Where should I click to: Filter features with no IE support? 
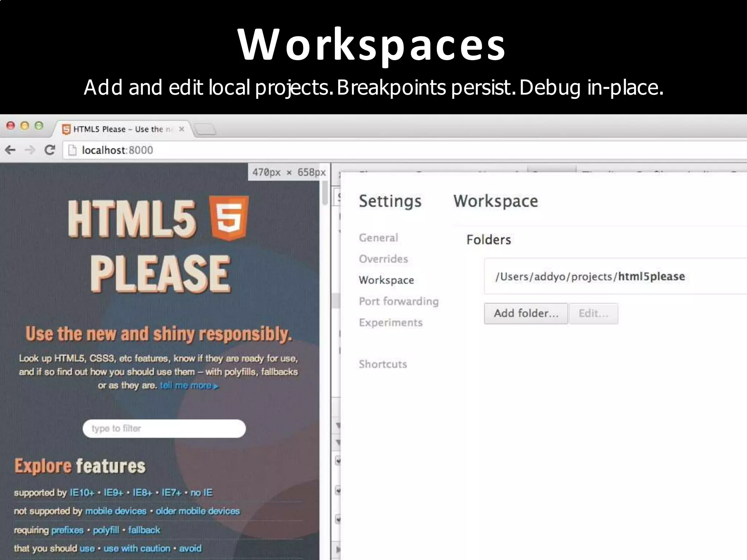coord(201,493)
